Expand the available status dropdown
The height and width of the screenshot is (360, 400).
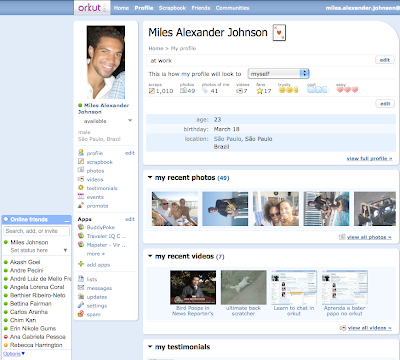(x=130, y=121)
